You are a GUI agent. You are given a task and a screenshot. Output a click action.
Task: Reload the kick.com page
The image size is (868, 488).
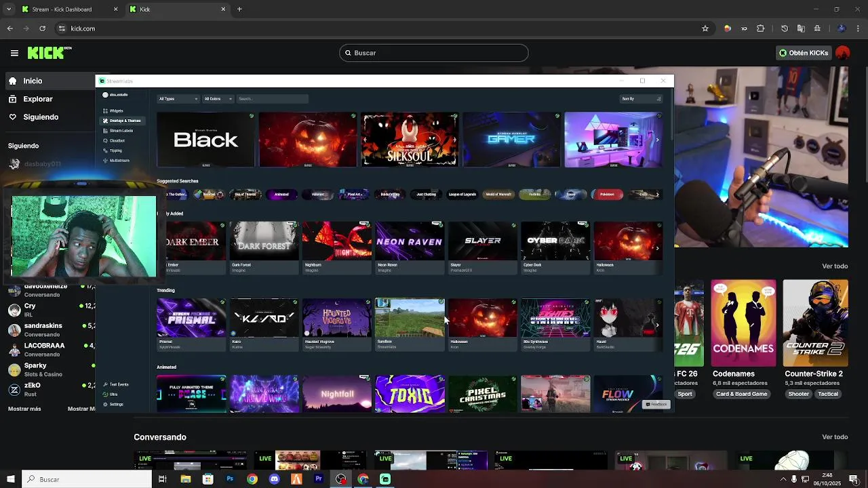[43, 28]
